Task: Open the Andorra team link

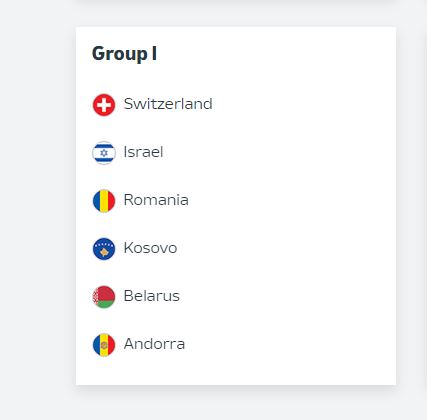Action: pos(154,344)
